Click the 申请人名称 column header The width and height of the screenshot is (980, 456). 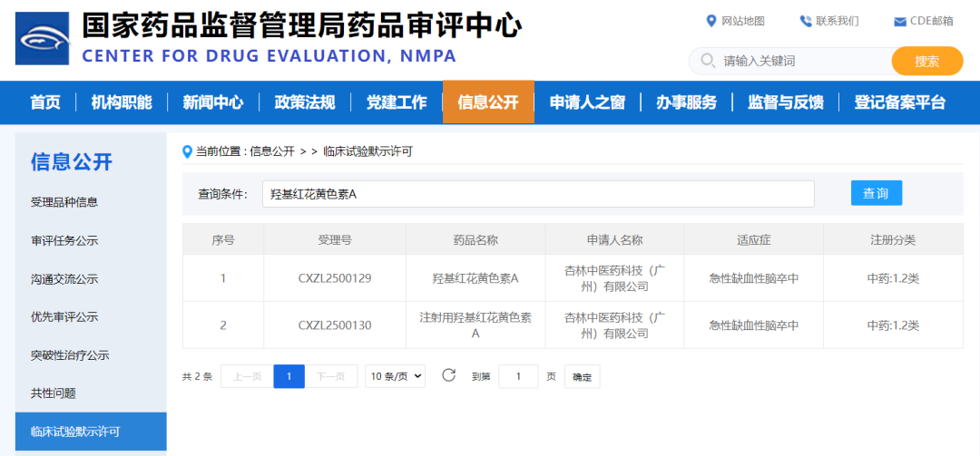pyautogui.click(x=615, y=240)
